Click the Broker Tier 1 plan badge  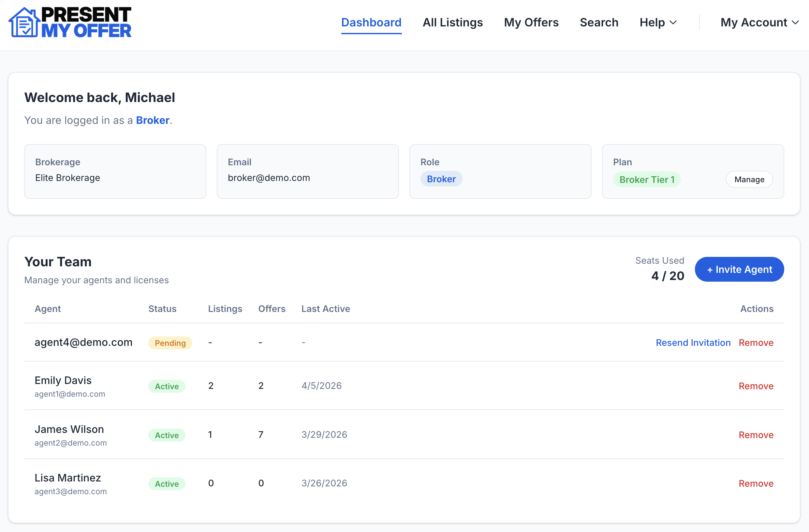tap(647, 180)
